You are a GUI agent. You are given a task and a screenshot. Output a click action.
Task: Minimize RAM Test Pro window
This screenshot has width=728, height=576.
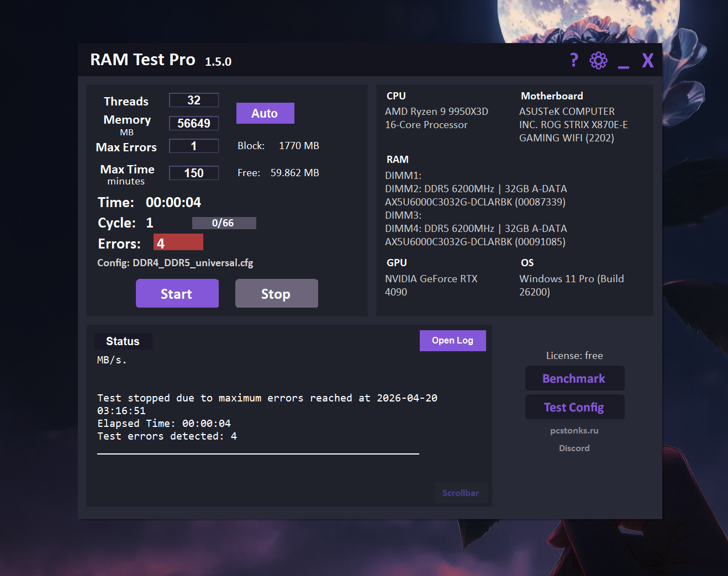click(x=624, y=67)
